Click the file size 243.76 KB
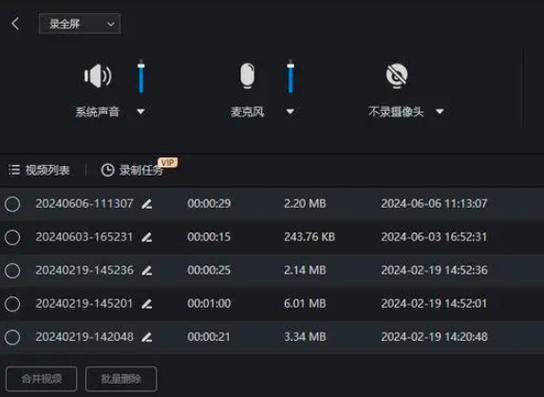 pos(309,237)
